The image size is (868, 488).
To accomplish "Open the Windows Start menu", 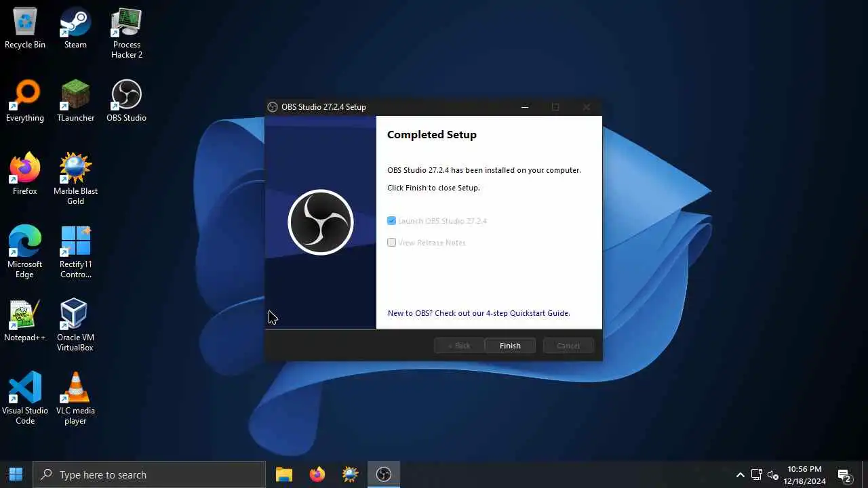I will pos(16,474).
